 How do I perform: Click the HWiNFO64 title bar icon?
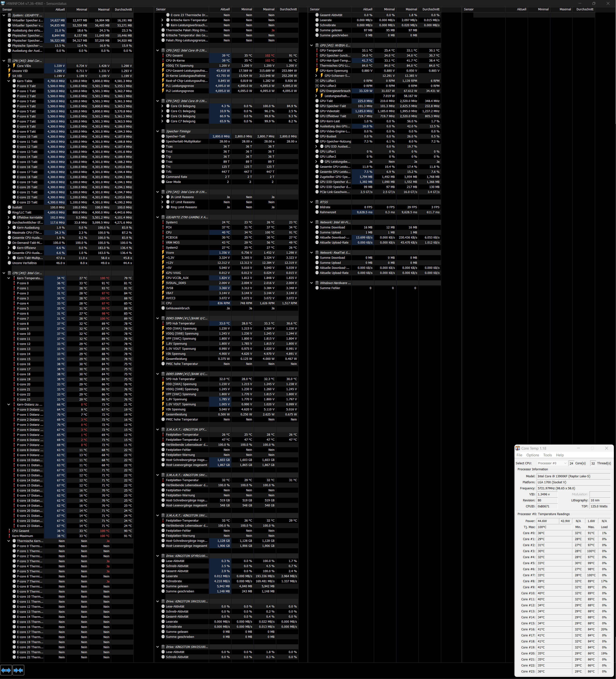(3, 3)
